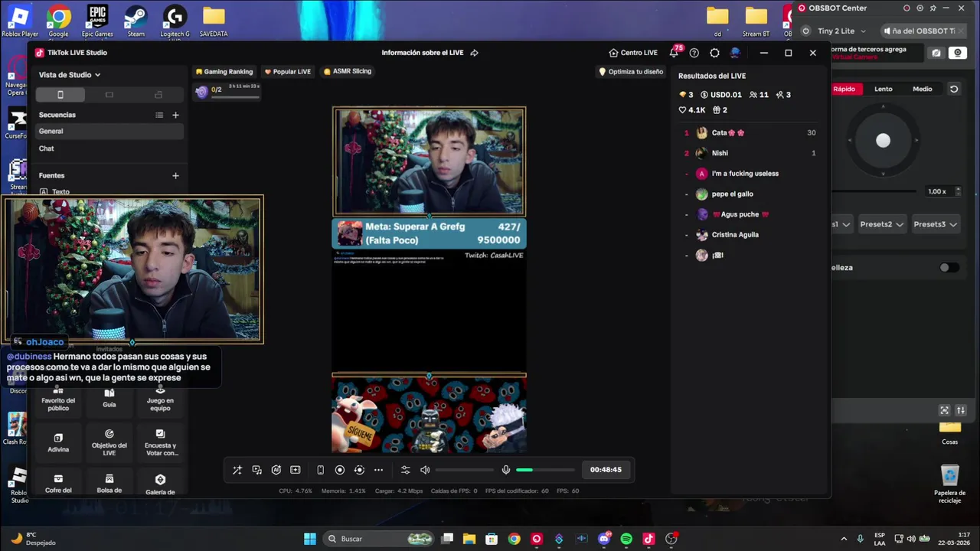The height and width of the screenshot is (551, 980).
Task: Mute the speaker output
Action: click(x=425, y=470)
